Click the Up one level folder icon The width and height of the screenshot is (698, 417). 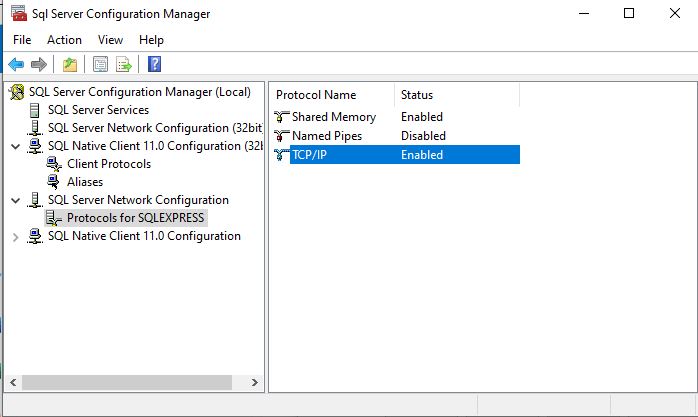69,65
